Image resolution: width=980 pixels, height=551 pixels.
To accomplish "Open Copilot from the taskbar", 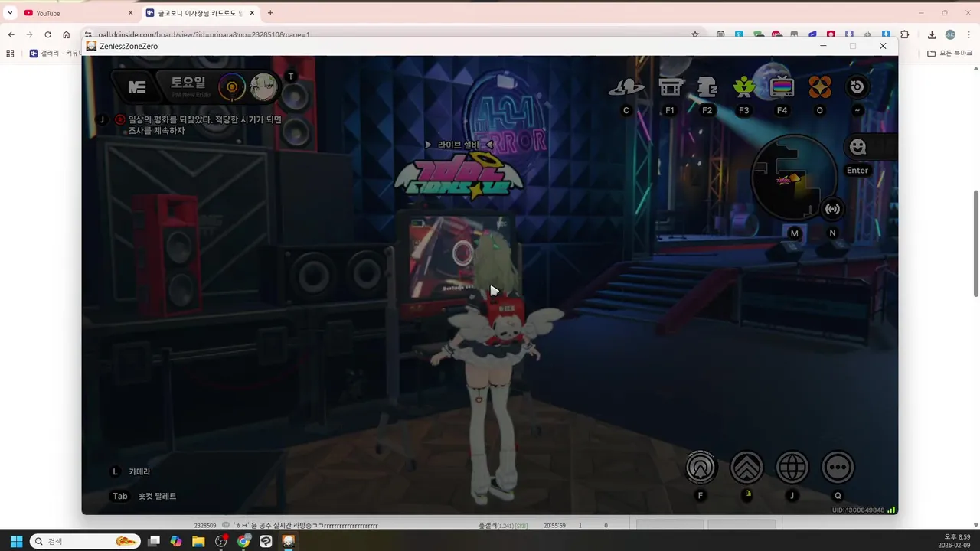I will 176,541.
